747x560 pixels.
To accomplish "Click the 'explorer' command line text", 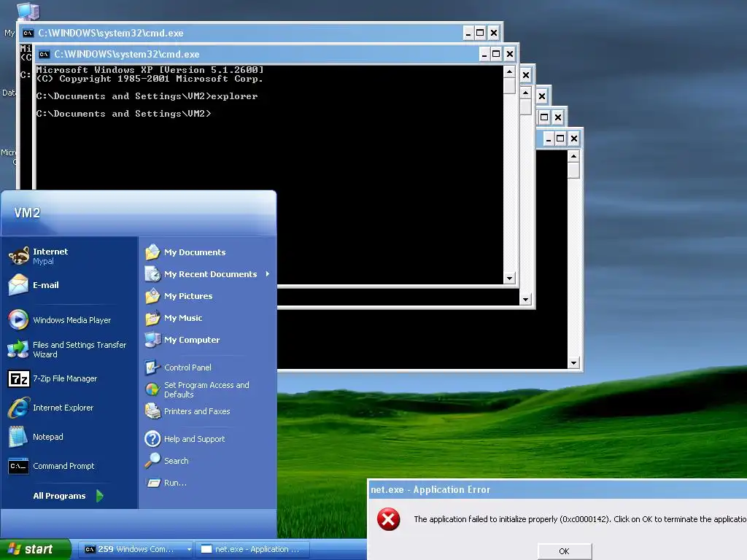I will 234,96.
